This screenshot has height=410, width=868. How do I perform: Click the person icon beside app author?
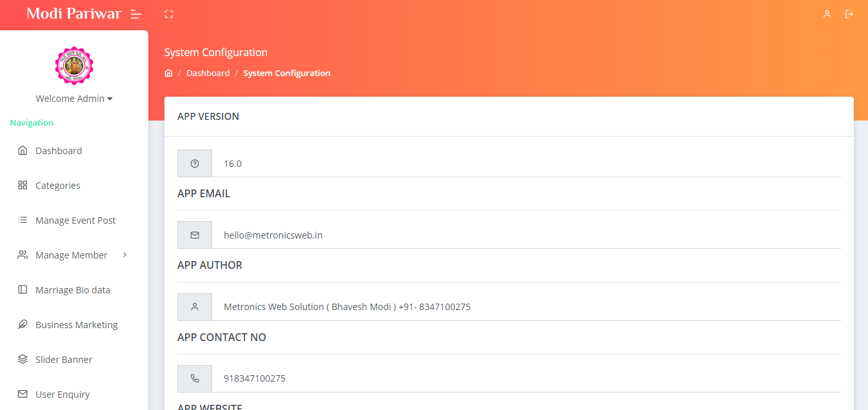pos(195,307)
